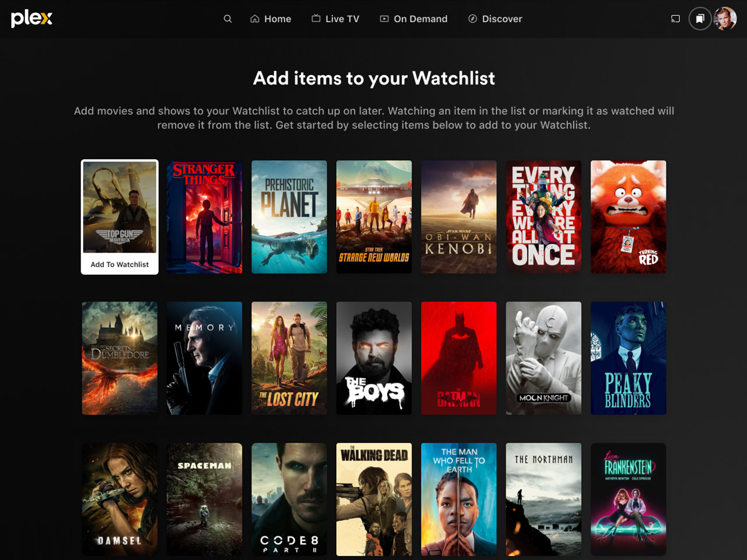Open search with the magnifier icon
Viewport: 747px width, 560px height.
[228, 19]
